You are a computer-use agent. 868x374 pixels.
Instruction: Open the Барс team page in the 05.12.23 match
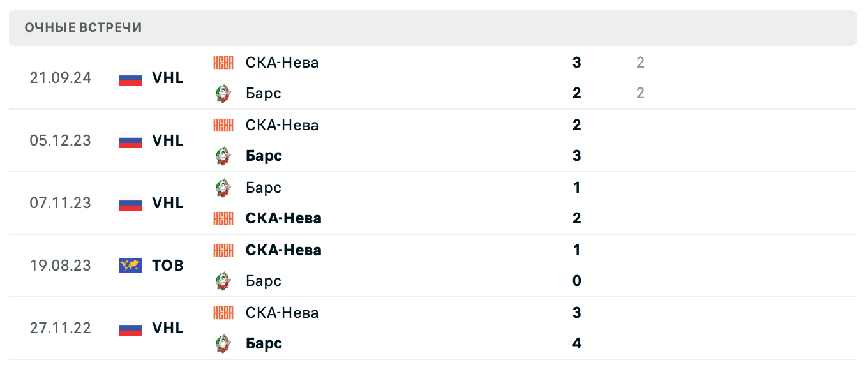(x=264, y=156)
